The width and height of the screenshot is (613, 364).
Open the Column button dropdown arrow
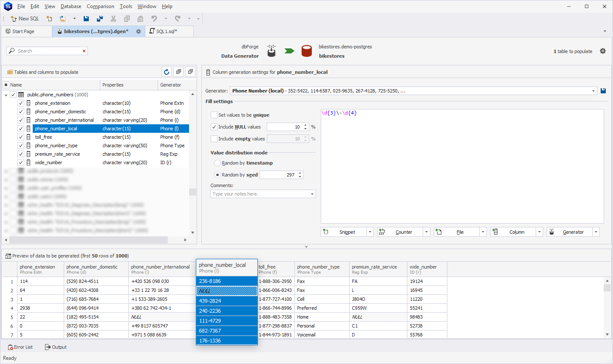point(540,232)
